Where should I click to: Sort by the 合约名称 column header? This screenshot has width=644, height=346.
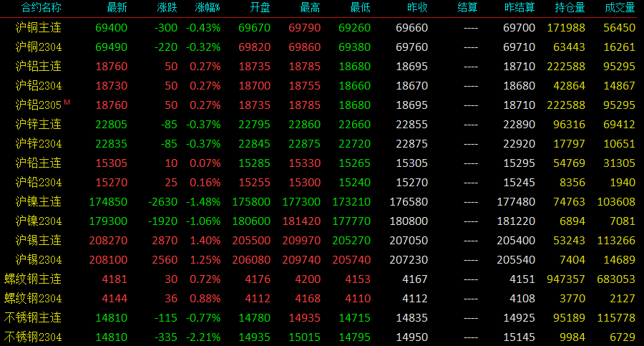tap(41, 7)
